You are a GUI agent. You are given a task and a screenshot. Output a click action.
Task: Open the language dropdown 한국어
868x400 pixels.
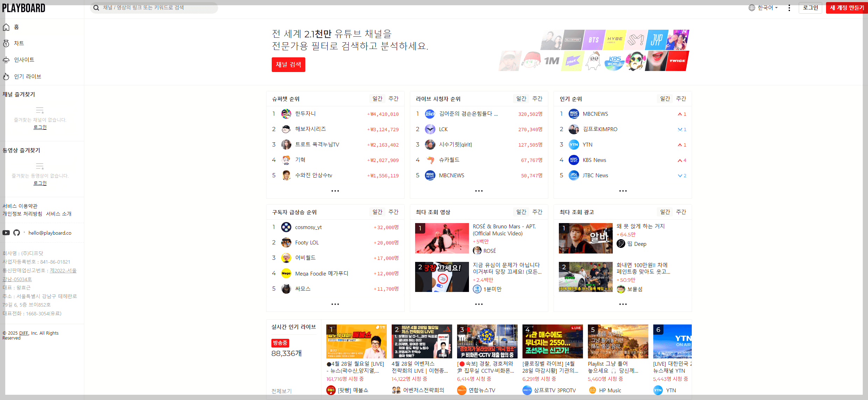click(x=763, y=8)
